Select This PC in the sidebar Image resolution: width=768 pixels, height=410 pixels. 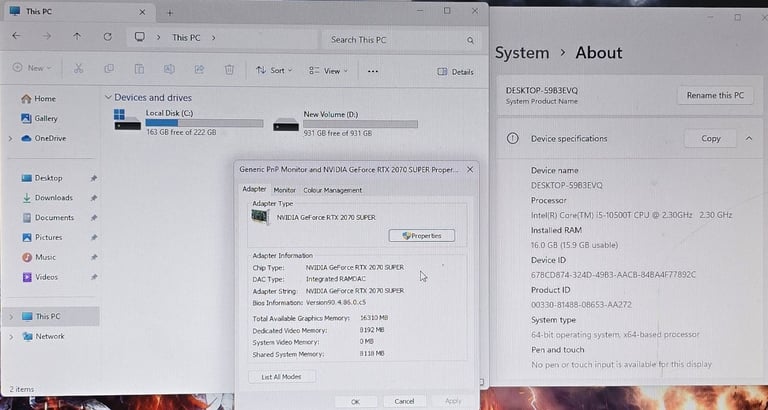pyautogui.click(x=41, y=316)
